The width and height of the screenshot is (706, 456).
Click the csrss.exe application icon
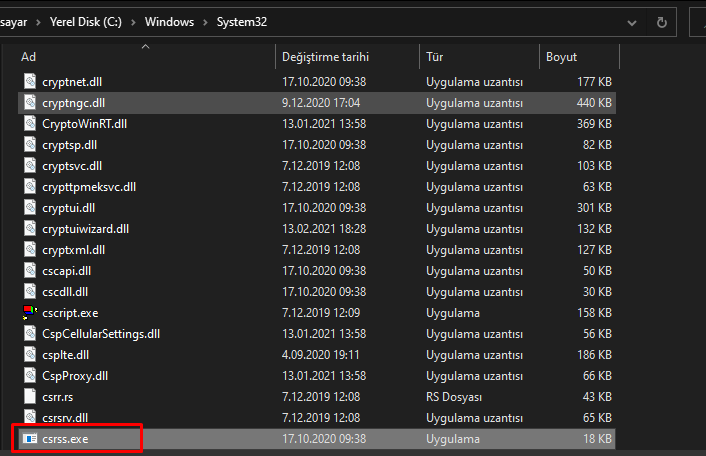point(30,438)
